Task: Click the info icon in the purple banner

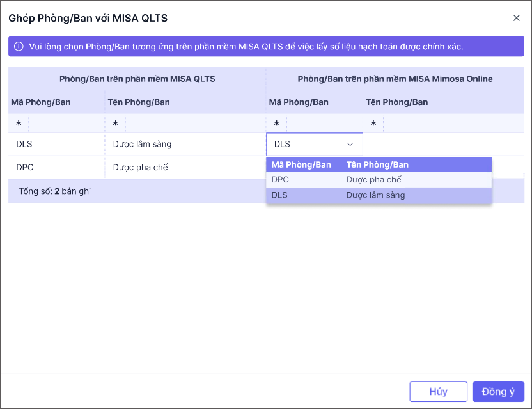Action: [19, 46]
